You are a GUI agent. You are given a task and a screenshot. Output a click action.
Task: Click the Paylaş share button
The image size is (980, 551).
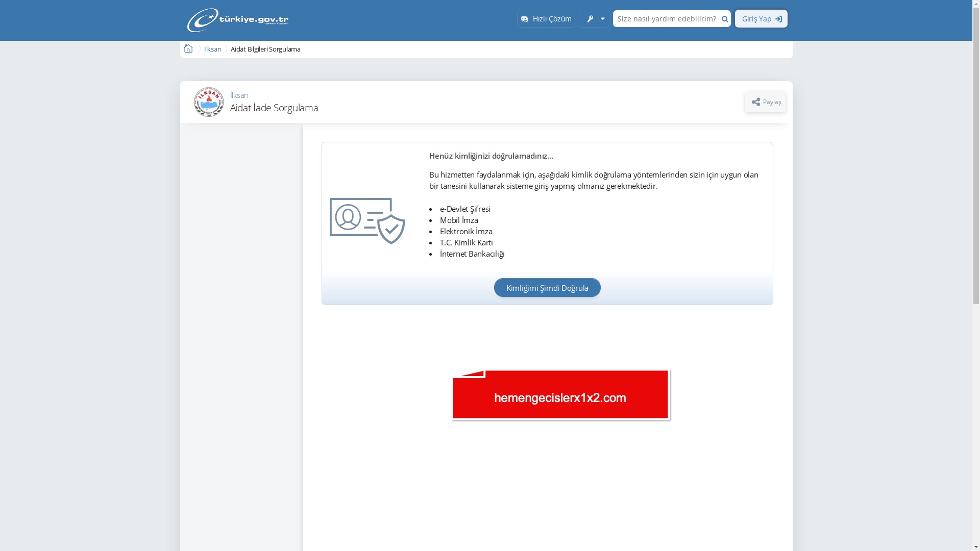pyautogui.click(x=765, y=102)
